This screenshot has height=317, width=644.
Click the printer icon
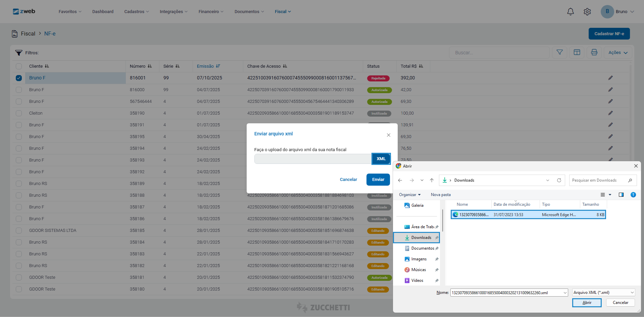pyautogui.click(x=594, y=52)
